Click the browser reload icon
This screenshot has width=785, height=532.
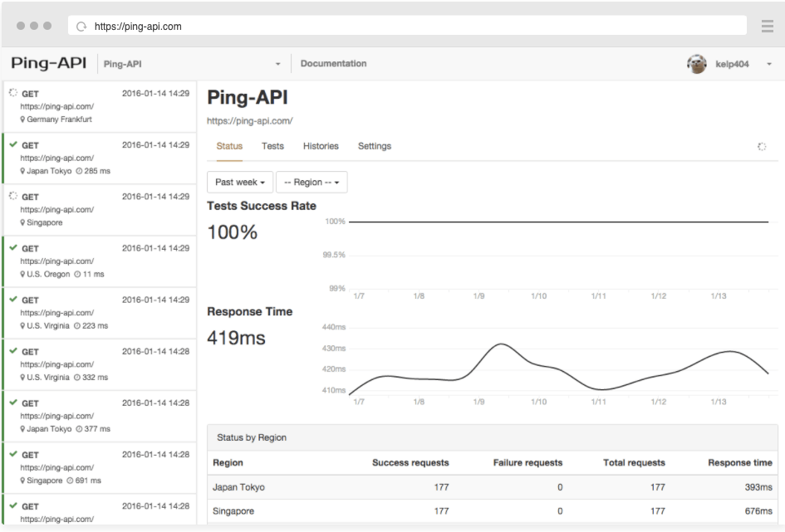pyautogui.click(x=81, y=27)
